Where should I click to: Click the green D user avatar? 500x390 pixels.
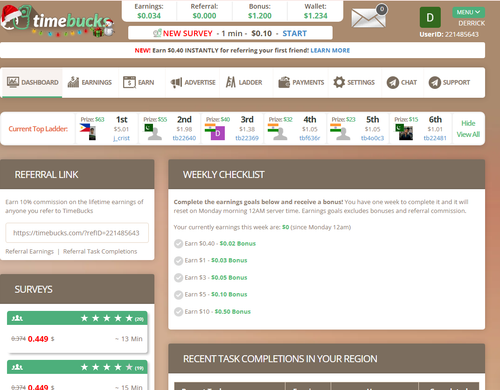[430, 17]
